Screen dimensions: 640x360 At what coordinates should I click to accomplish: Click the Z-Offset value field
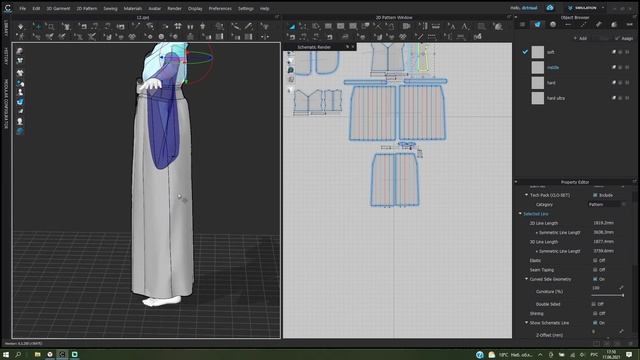604,332
